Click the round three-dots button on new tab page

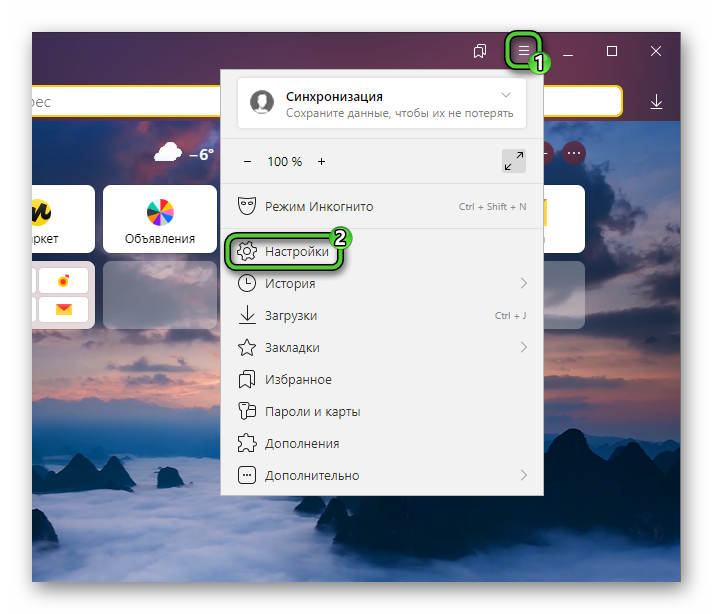click(x=574, y=153)
